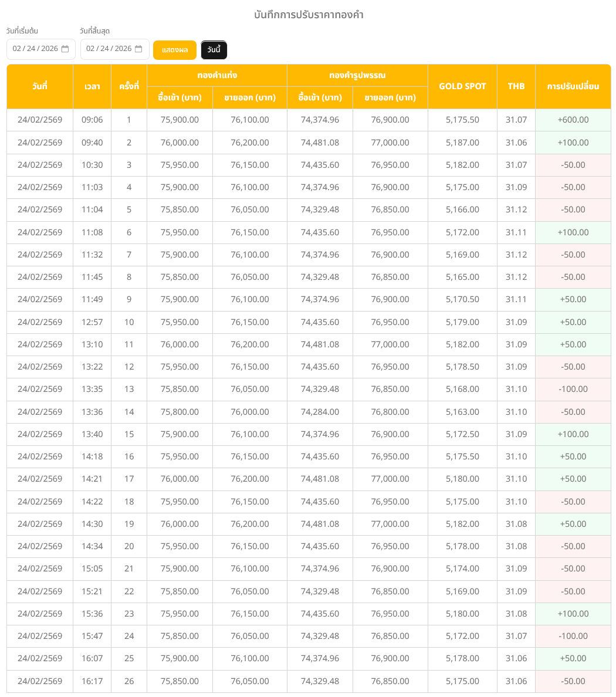Select the ครั้งที่ column header

click(x=129, y=86)
